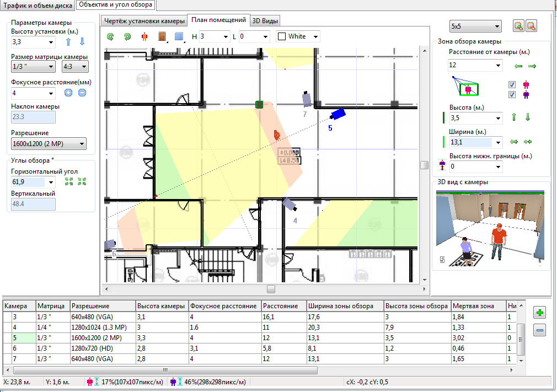Open the 4:3 aspect ratio dropdown
The image size is (557, 392).
point(75,67)
